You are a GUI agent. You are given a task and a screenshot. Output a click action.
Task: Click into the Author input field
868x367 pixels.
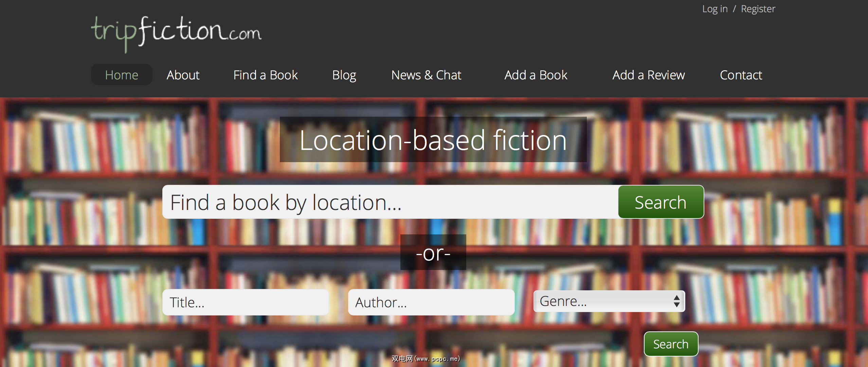click(431, 302)
